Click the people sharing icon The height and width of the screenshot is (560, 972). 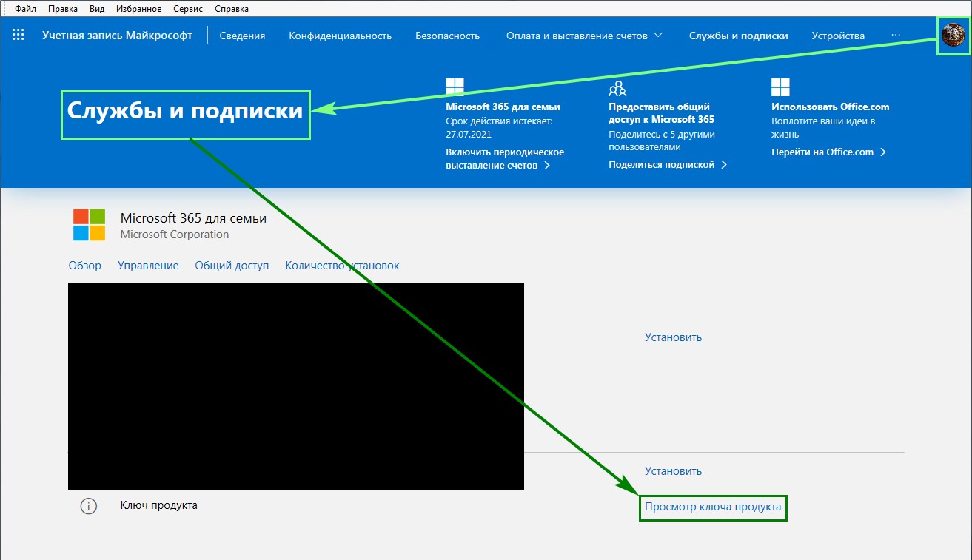(x=617, y=88)
